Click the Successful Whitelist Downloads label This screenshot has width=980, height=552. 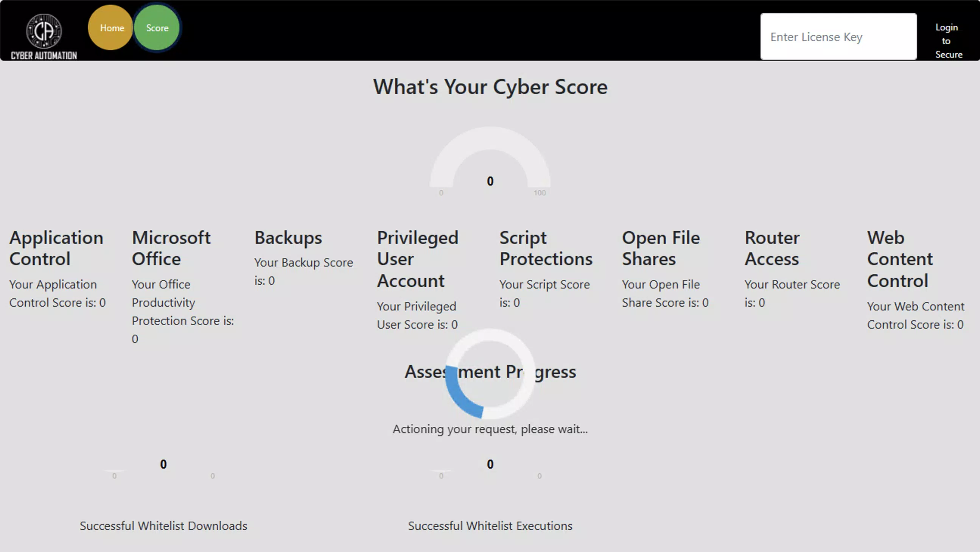(x=163, y=526)
